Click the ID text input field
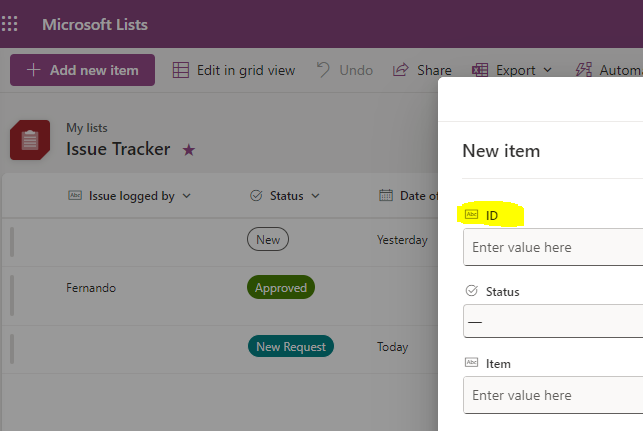 coord(553,247)
